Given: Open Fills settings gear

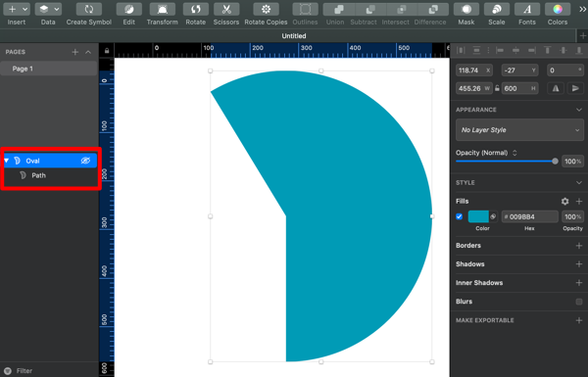Looking at the screenshot, I should 564,202.
